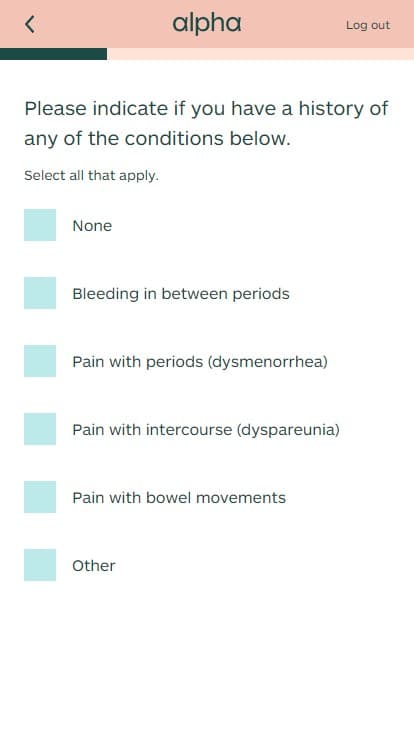Click the 'Pain with periods (dysmenorrhea)' label text
Screen dimensions: 414x736
click(200, 362)
